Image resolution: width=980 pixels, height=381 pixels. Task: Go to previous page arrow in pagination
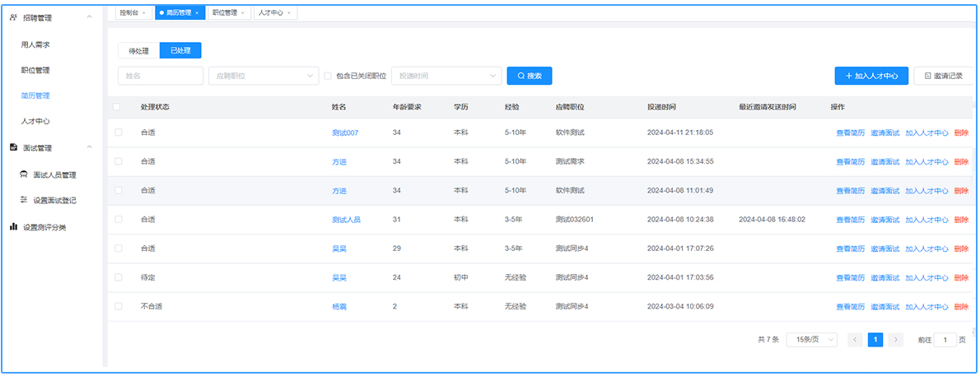click(855, 340)
